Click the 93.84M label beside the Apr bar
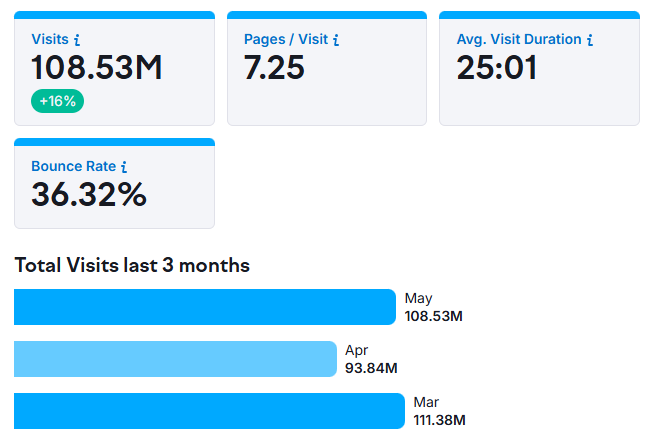659x443 pixels. (x=371, y=368)
